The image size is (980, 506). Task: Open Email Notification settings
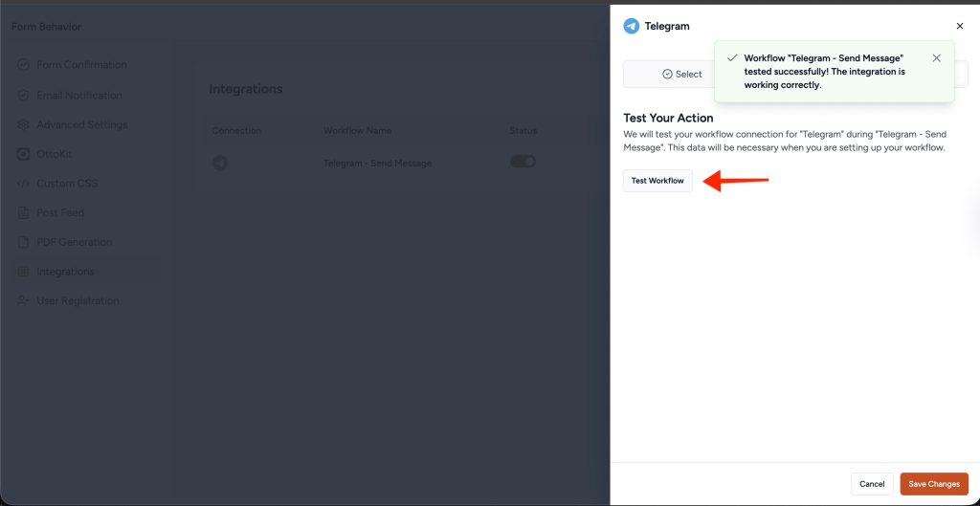78,96
